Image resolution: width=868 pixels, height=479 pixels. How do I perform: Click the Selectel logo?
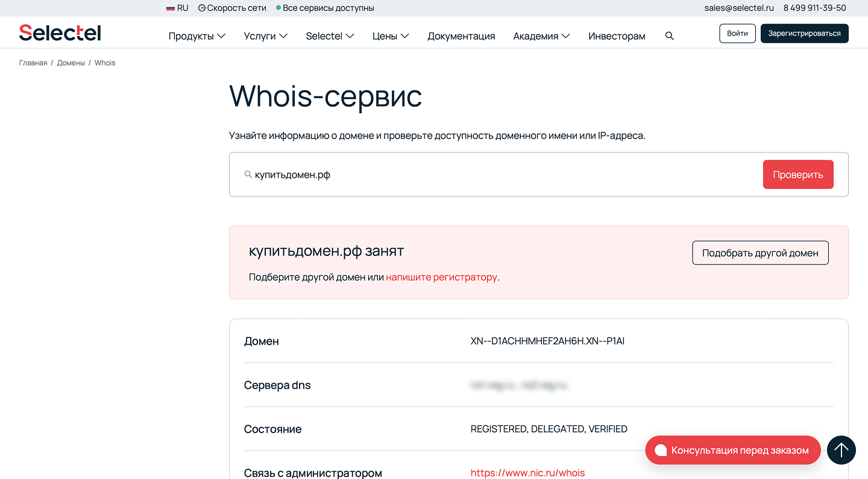(60, 33)
